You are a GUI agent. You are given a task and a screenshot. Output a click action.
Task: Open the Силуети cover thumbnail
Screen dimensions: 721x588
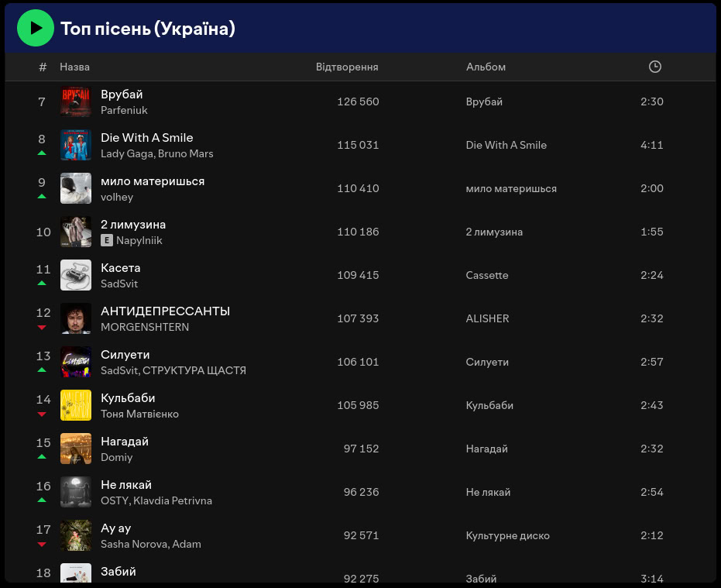[x=76, y=362]
